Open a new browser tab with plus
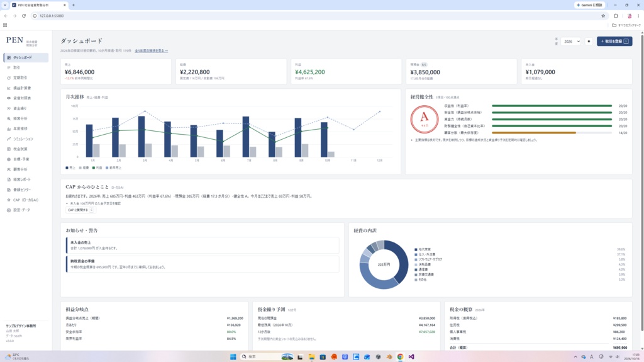The image size is (644, 362). [x=74, y=5]
